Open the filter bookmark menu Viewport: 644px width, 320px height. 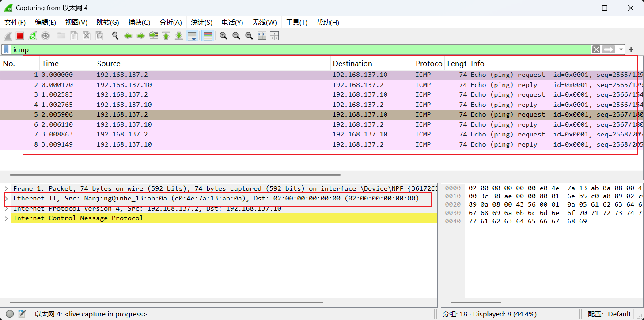(6, 49)
